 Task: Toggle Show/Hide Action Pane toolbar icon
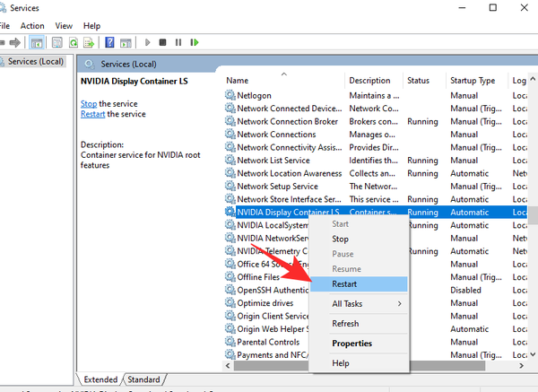click(126, 42)
